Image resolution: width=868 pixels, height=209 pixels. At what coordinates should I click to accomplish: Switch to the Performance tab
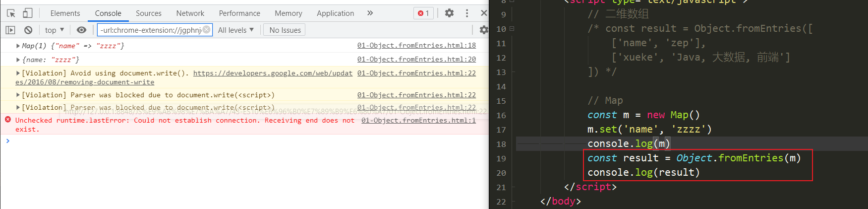coord(239,13)
